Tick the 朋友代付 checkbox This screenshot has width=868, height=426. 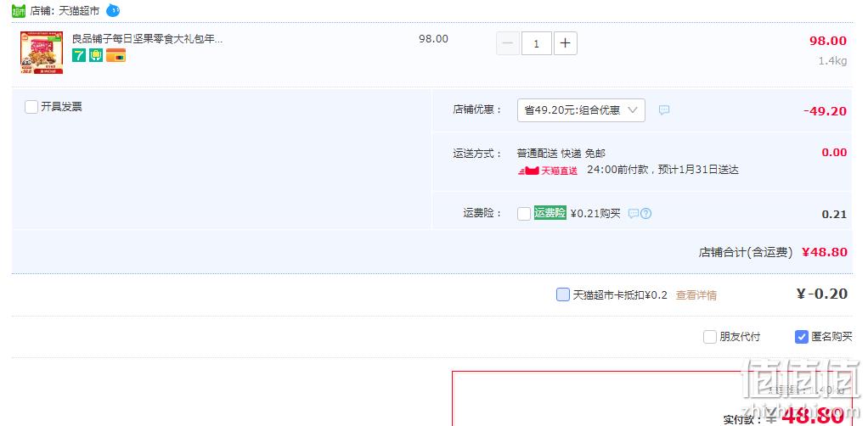click(710, 336)
